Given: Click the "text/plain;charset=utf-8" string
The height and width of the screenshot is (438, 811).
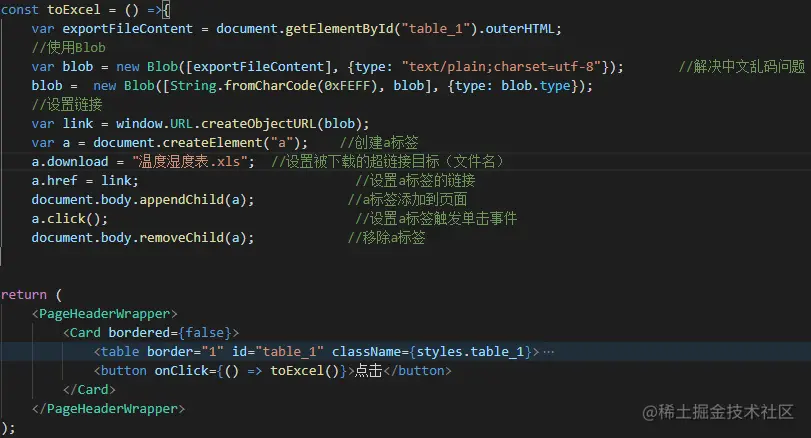Looking at the screenshot, I should (x=501, y=67).
